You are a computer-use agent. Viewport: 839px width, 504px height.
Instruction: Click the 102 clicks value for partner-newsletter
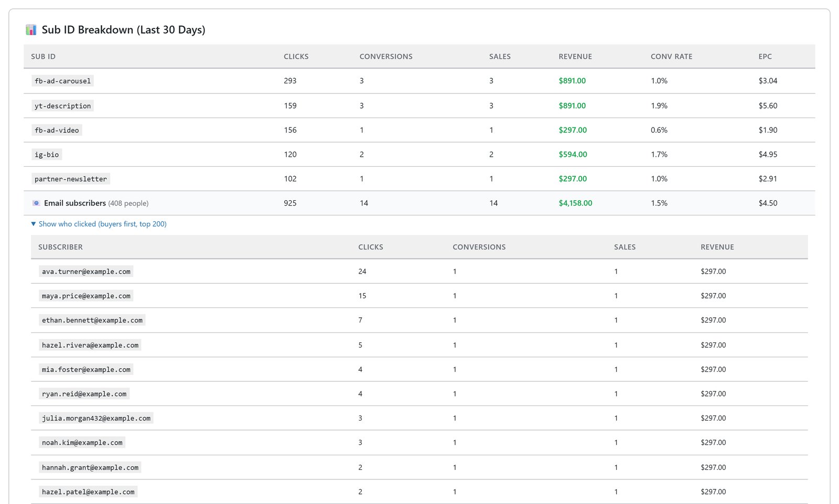290,179
